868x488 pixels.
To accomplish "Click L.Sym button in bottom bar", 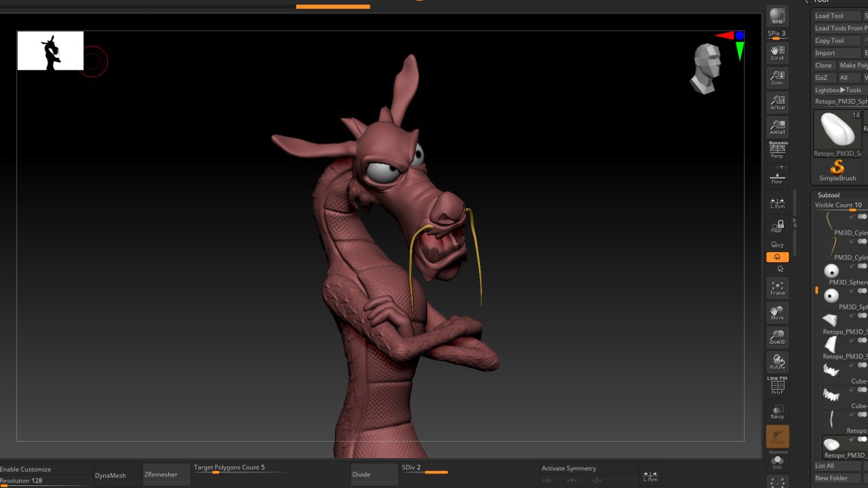I will 650,475.
